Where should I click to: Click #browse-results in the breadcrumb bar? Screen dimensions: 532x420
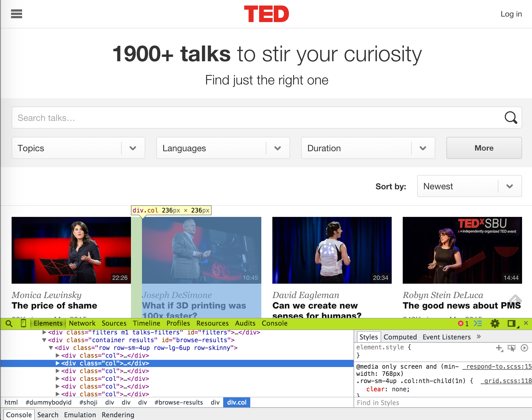(x=179, y=402)
